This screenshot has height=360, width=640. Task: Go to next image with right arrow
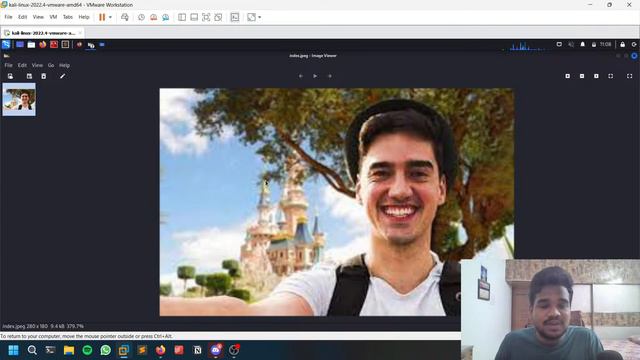pos(330,76)
